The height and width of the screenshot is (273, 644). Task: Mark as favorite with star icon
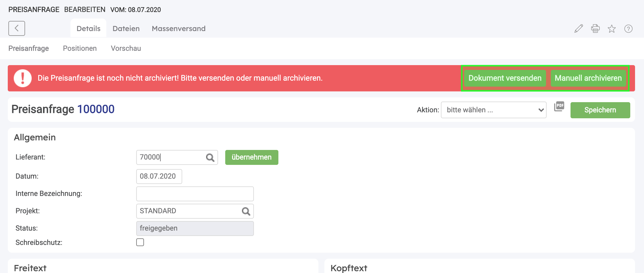[x=612, y=29]
